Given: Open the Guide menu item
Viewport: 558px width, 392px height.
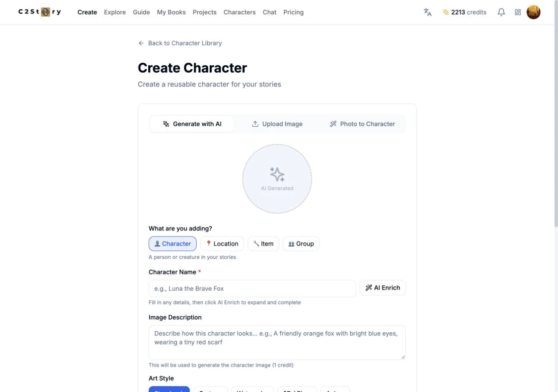Looking at the screenshot, I should [x=141, y=12].
